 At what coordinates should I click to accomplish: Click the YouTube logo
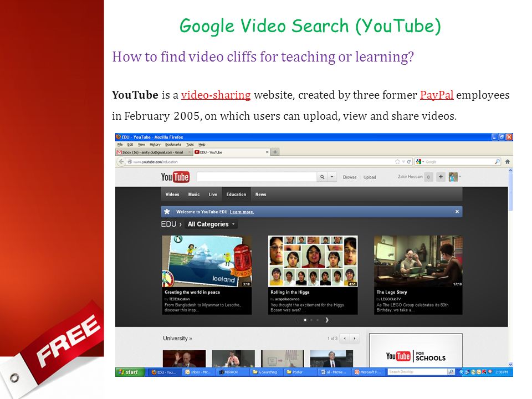175,177
